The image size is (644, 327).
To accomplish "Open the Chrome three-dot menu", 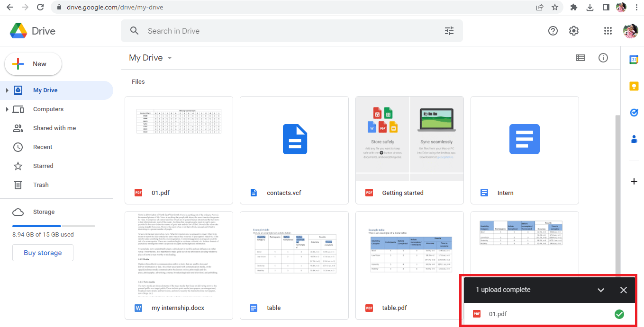I will (636, 7).
